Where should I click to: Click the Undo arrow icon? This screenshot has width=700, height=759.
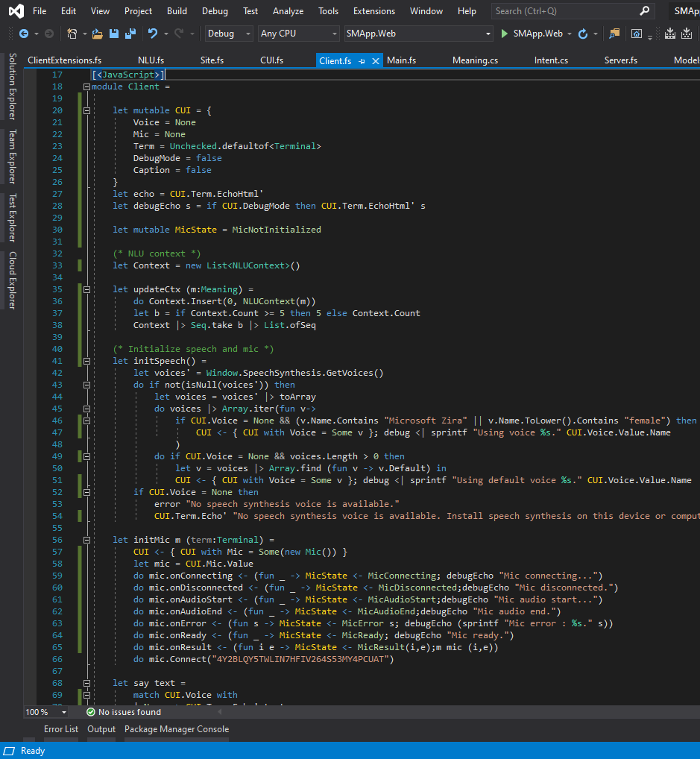[x=153, y=34]
